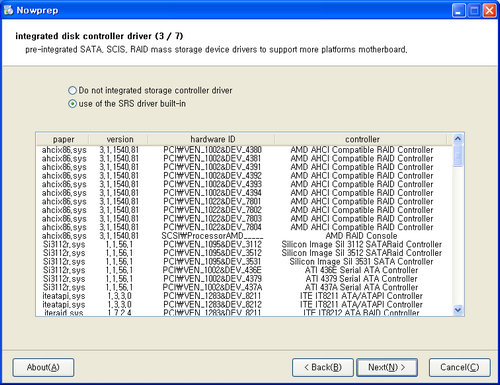Select row with PCI\VEN_1022&DEV_7801

(x=244, y=202)
